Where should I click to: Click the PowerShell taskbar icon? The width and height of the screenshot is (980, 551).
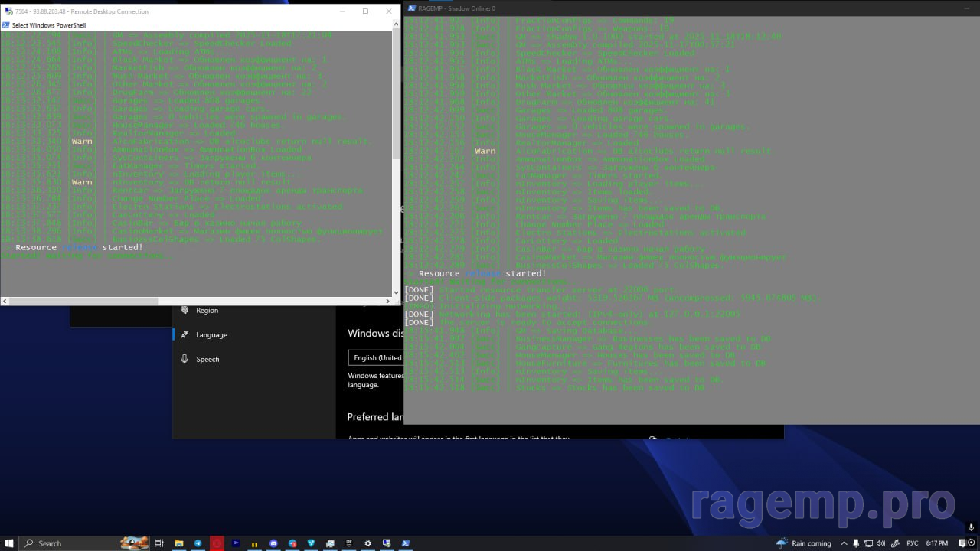(x=406, y=543)
